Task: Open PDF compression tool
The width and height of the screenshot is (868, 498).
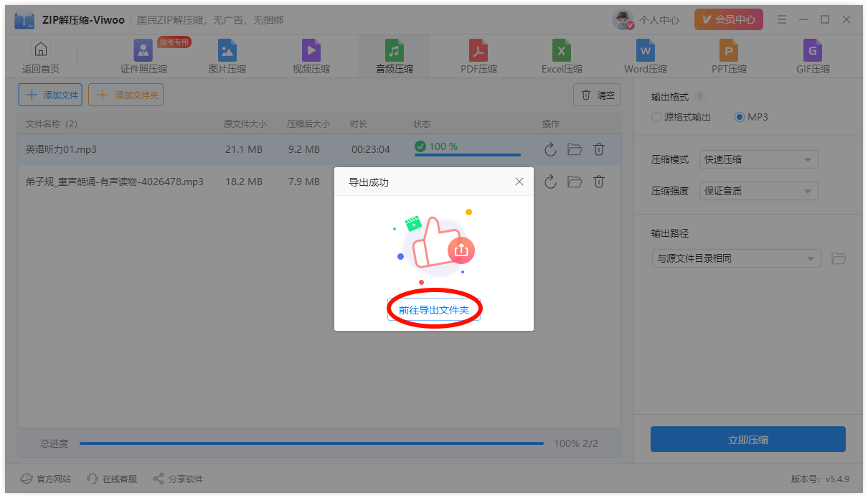Action: coord(478,57)
